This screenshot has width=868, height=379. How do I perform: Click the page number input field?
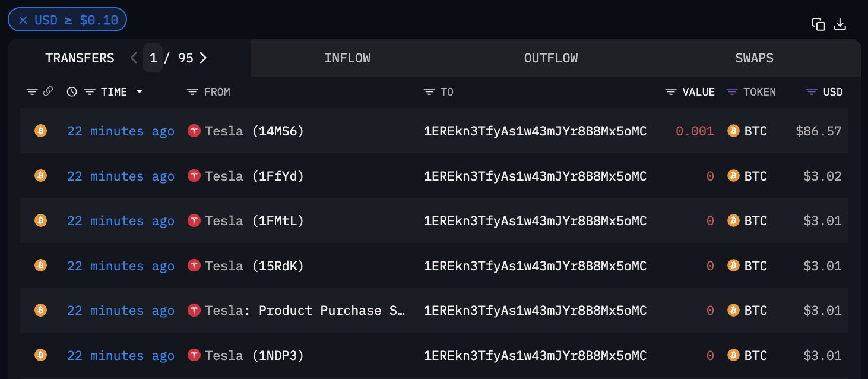pos(153,58)
